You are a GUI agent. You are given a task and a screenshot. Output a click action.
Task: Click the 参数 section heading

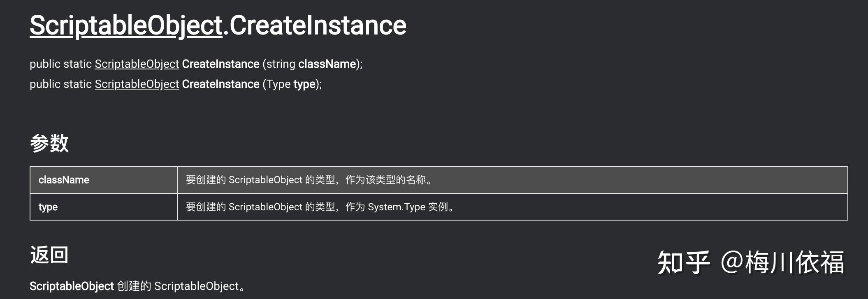[x=49, y=143]
